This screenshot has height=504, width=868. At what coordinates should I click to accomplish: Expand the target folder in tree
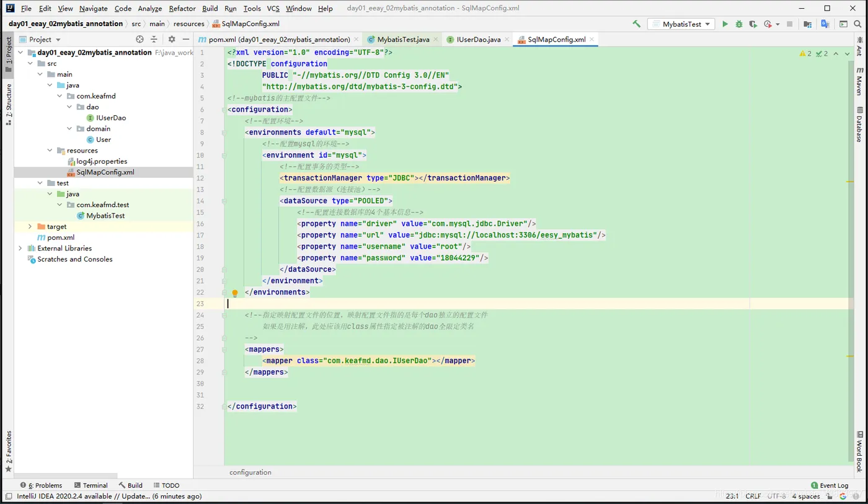[x=30, y=227]
